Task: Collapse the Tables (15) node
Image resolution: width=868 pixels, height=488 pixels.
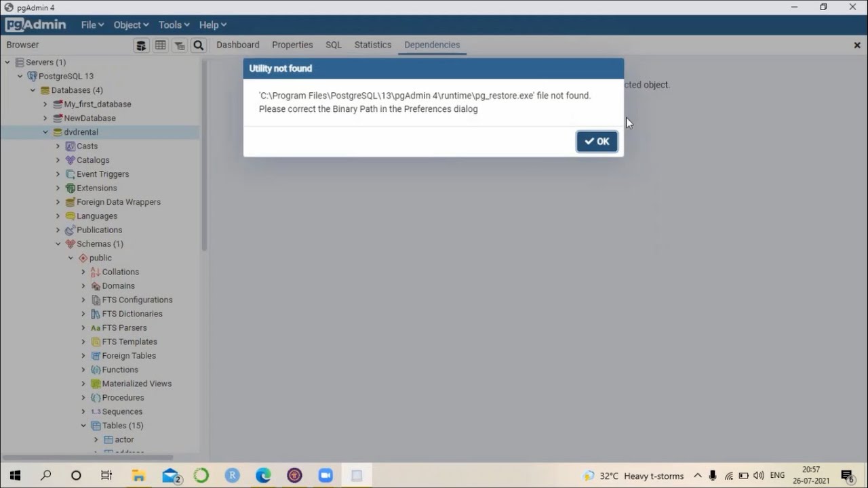Action: (83, 426)
